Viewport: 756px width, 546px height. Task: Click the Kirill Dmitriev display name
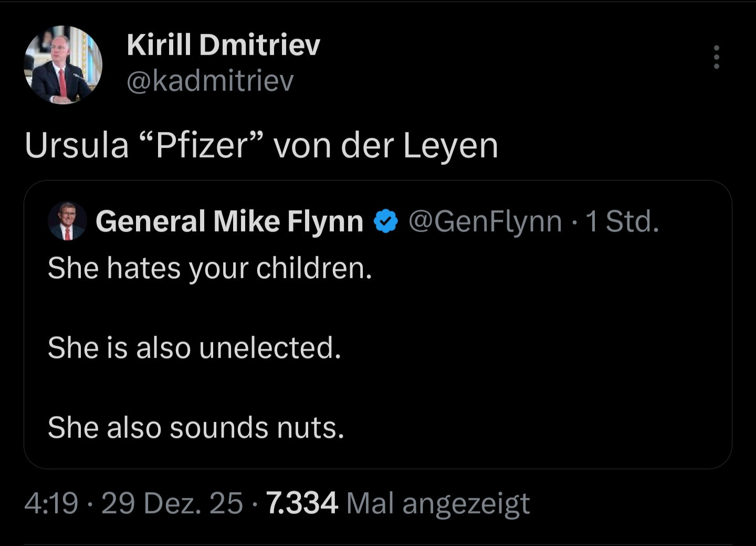[x=223, y=44]
